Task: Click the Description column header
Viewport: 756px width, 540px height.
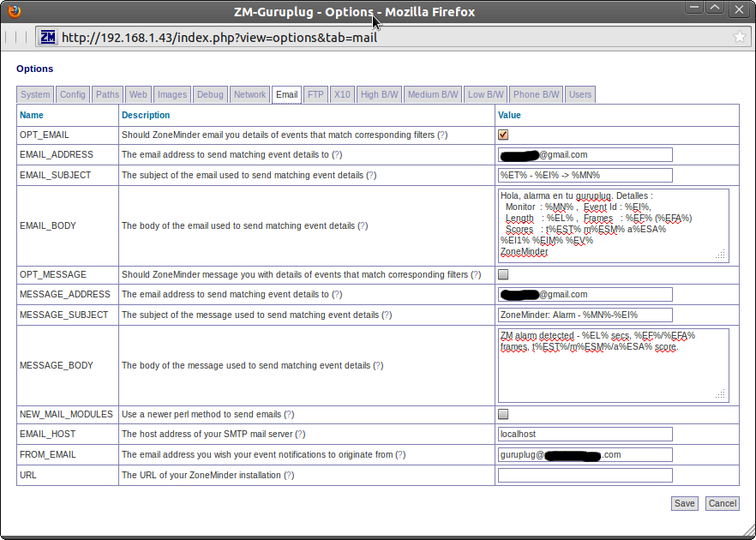Action: tap(146, 115)
